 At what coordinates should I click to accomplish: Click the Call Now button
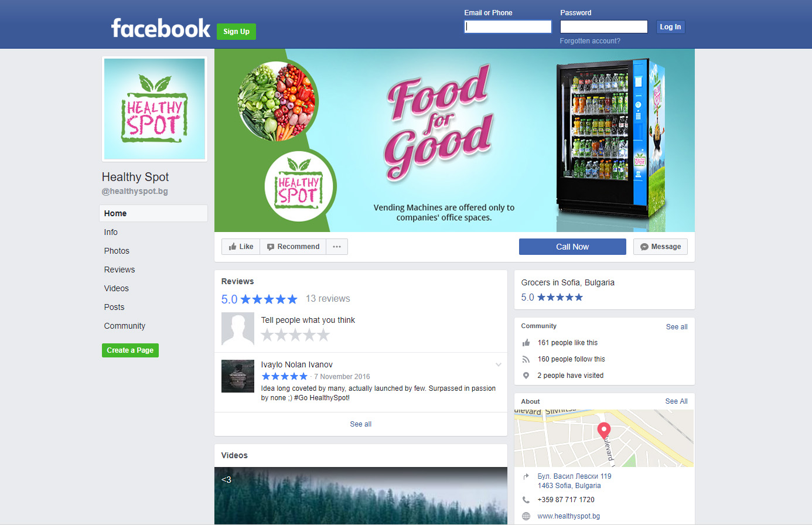click(x=572, y=247)
